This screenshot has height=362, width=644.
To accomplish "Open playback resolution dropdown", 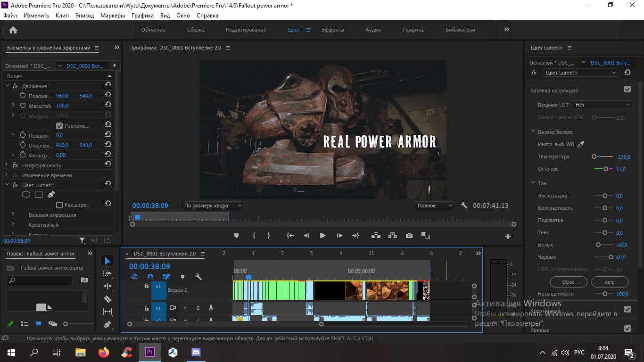I will click(434, 206).
